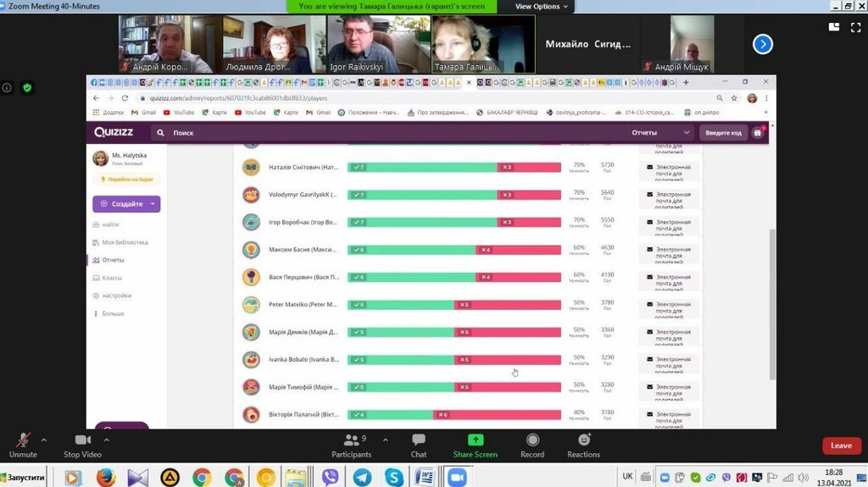Open the Participants list
868x487 pixels.
(351, 445)
